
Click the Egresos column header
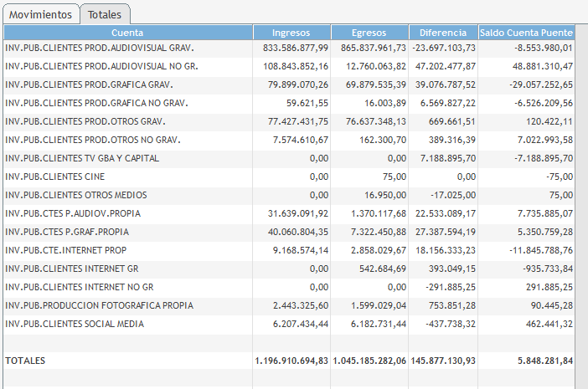369,32
